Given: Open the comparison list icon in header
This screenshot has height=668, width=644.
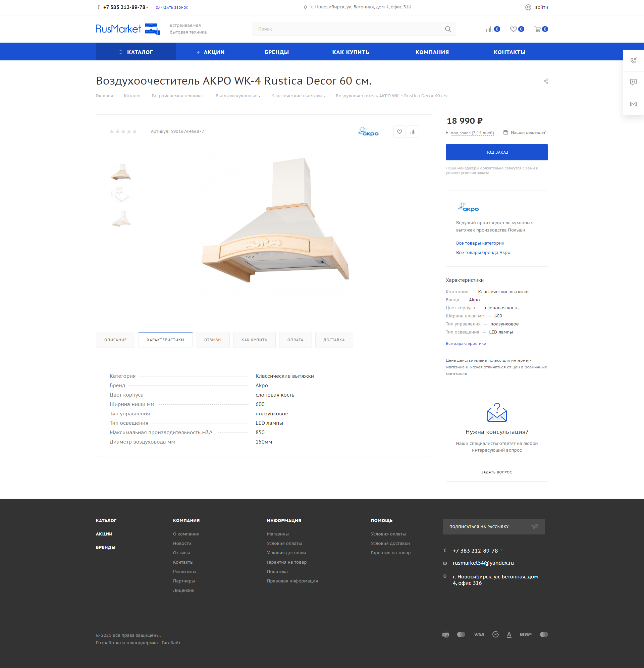Looking at the screenshot, I should (x=489, y=29).
